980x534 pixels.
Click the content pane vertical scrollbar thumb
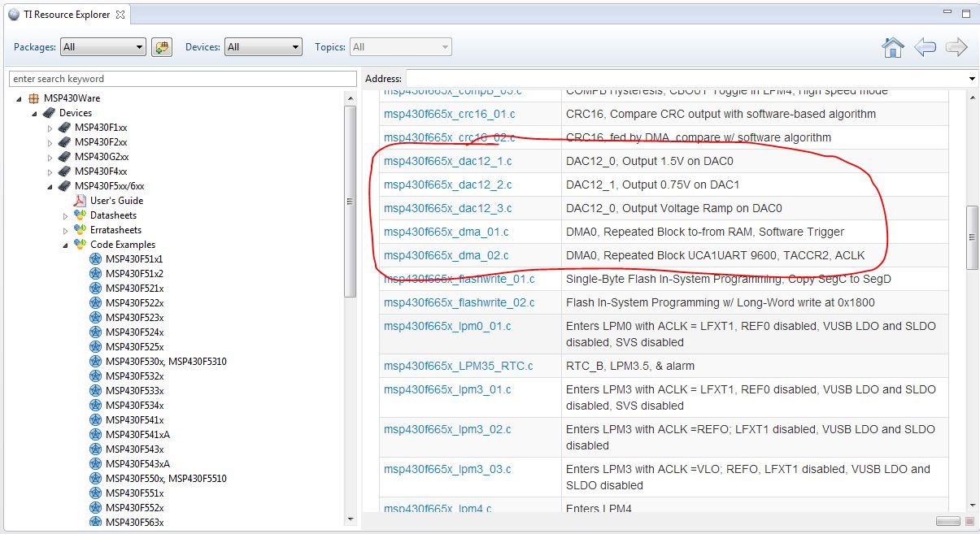(971, 237)
